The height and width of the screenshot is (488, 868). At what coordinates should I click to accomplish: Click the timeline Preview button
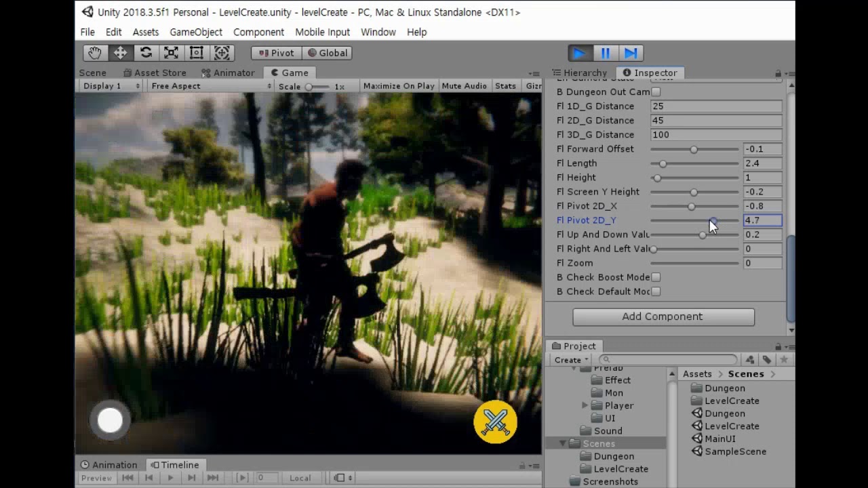96,478
